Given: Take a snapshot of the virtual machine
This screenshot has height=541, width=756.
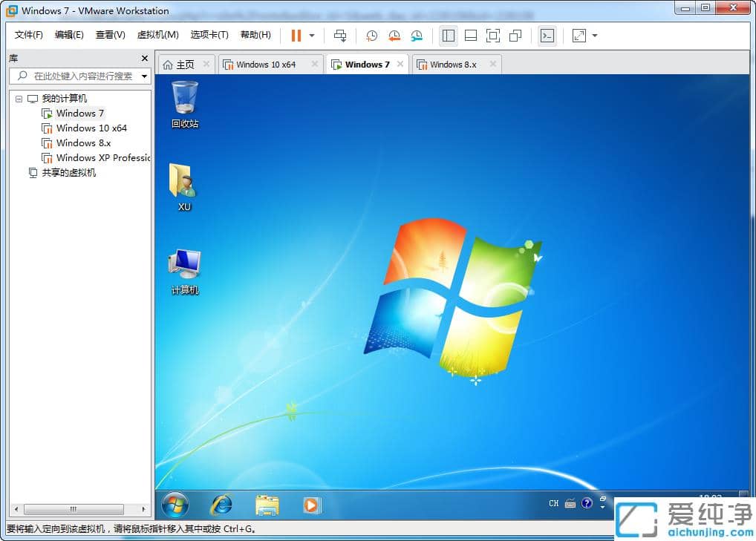Looking at the screenshot, I should (371, 36).
